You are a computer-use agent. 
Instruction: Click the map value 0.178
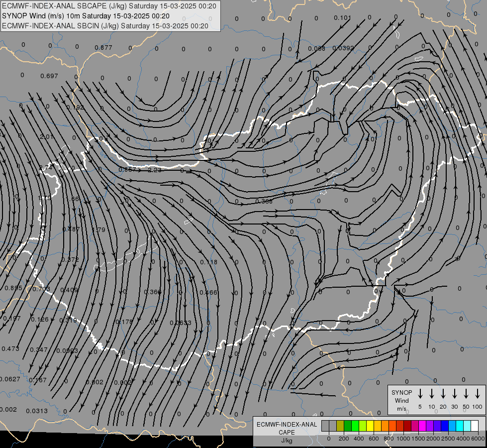tap(124, 322)
